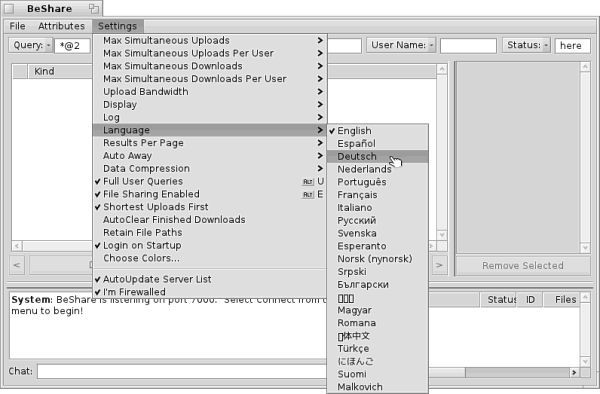
Task: Choose Nederlands language
Action: pyautogui.click(x=377, y=169)
